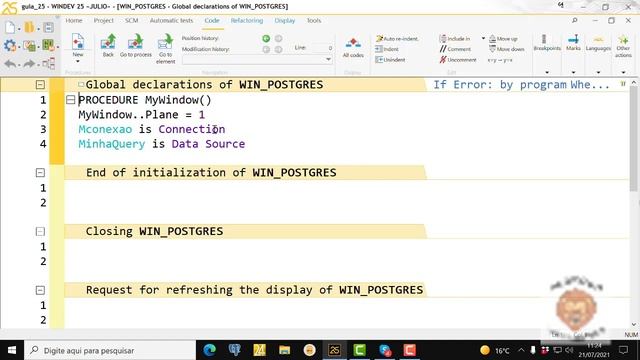Click the undo arrow icon
Viewport: 640px width, 360px height.
tap(11, 64)
